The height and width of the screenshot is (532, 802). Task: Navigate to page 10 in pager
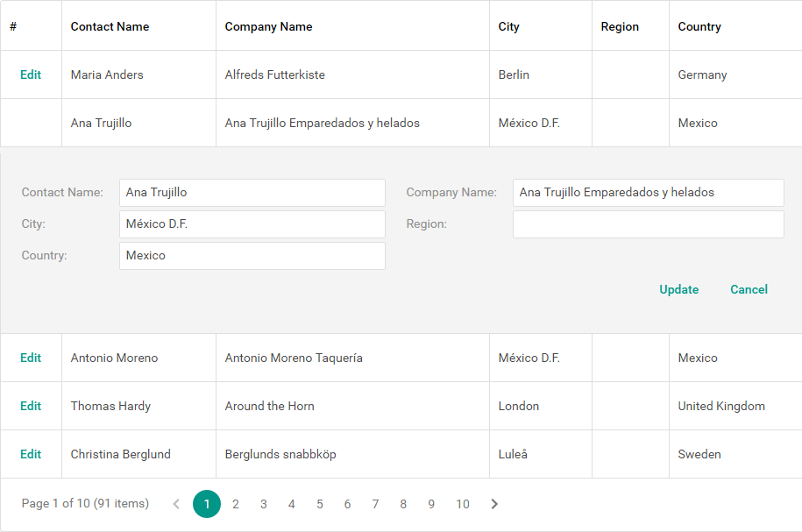(463, 504)
